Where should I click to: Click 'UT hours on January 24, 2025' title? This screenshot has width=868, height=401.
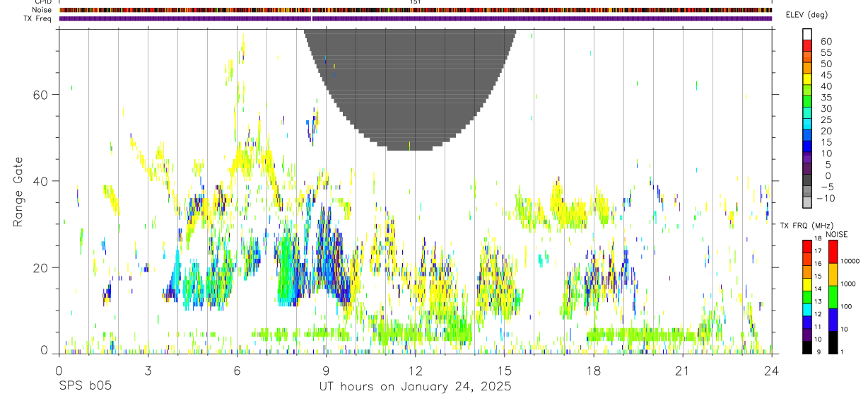(414, 388)
